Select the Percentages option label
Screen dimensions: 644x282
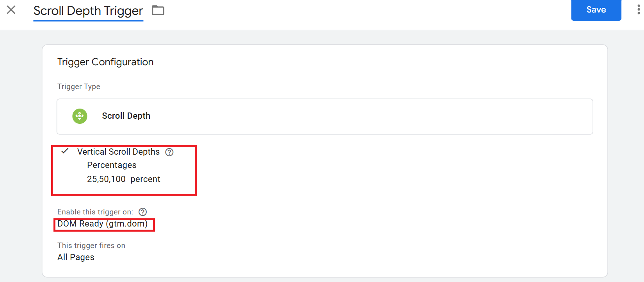tap(112, 165)
